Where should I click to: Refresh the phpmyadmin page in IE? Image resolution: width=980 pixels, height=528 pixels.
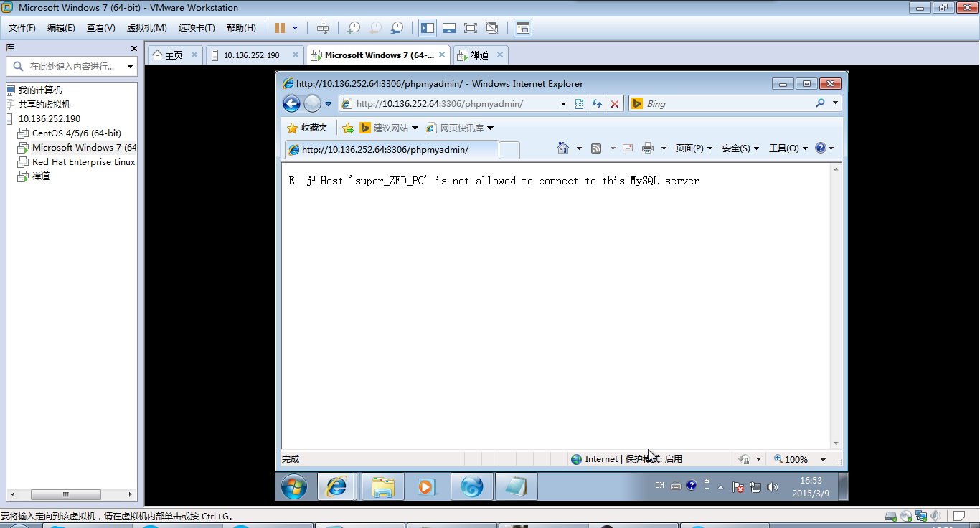[x=597, y=104]
